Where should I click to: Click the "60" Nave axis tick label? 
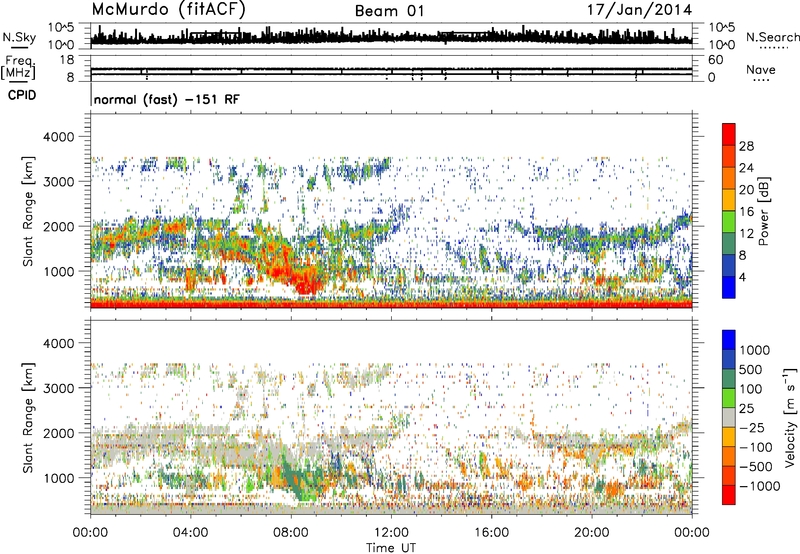coord(715,60)
